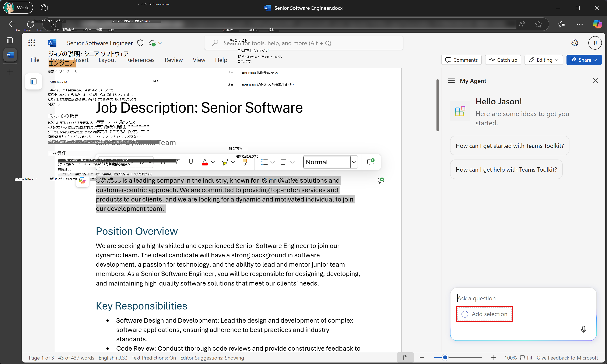Click add comment icon beside paragraph
This screenshot has height=364, width=607.
[x=381, y=181]
